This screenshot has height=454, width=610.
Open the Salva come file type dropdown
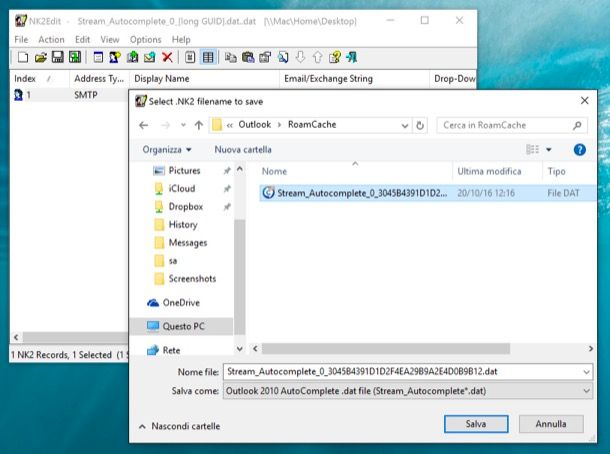pyautogui.click(x=408, y=391)
